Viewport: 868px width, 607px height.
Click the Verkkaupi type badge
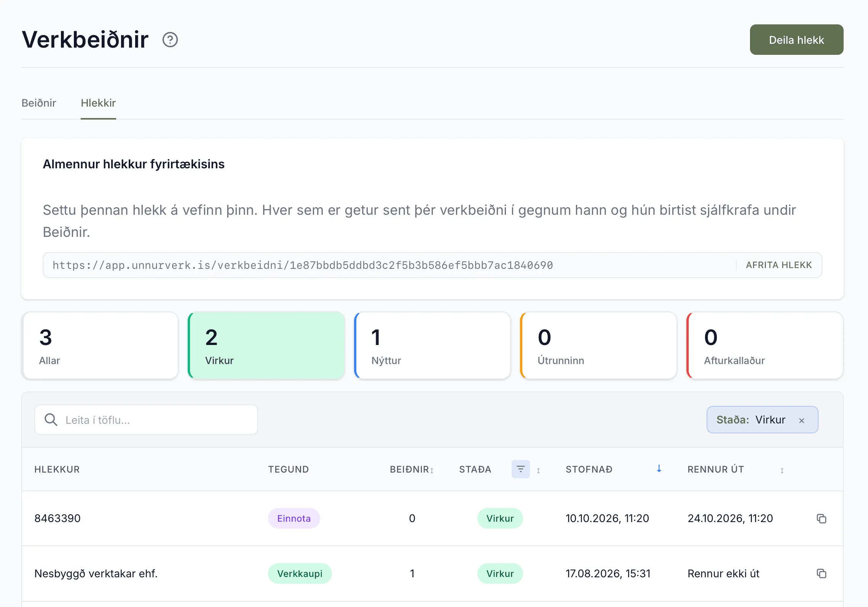(x=300, y=573)
